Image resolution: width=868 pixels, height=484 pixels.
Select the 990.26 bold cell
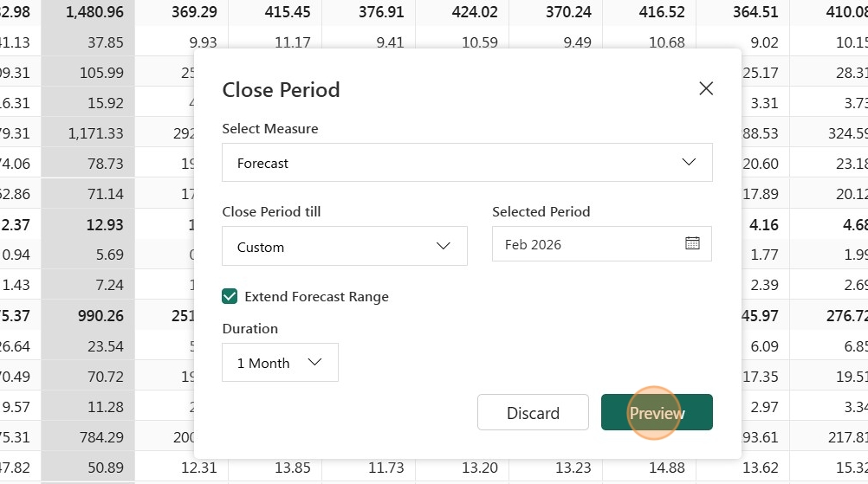88,315
